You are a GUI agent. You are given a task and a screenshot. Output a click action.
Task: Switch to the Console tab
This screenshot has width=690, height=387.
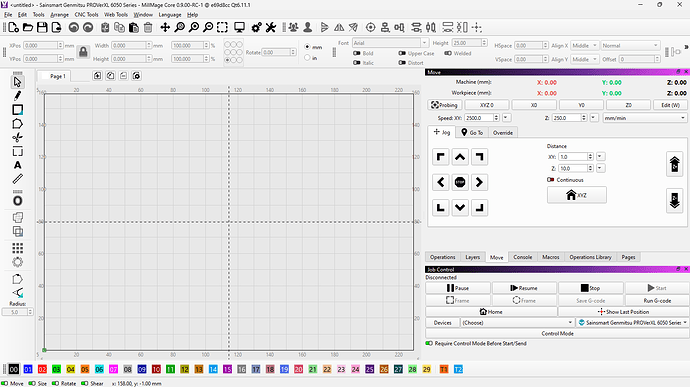pyautogui.click(x=523, y=257)
